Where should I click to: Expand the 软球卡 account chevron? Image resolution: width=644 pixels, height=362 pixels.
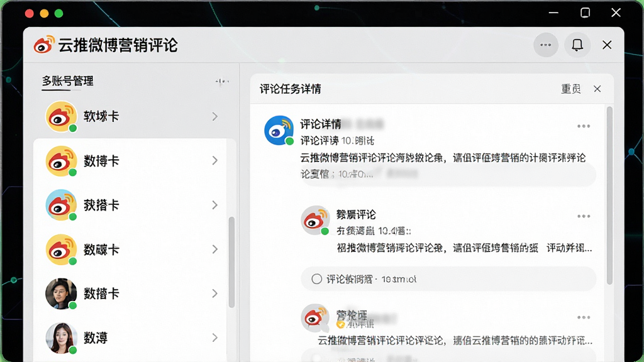(x=215, y=116)
